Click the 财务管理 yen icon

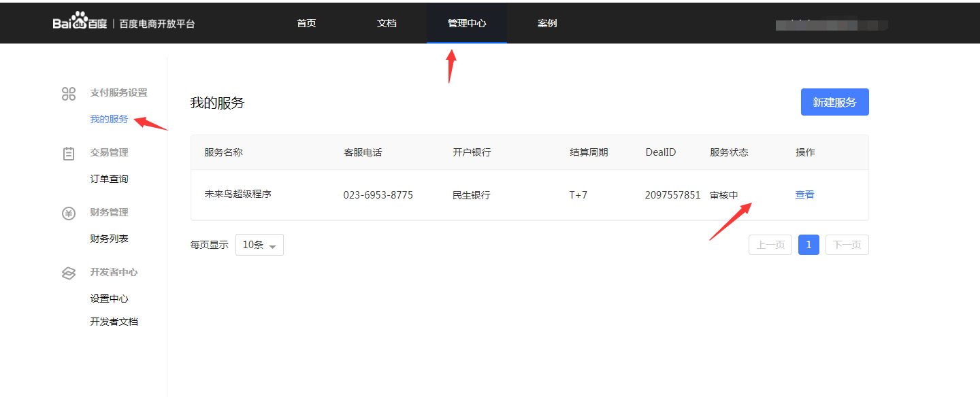point(69,213)
